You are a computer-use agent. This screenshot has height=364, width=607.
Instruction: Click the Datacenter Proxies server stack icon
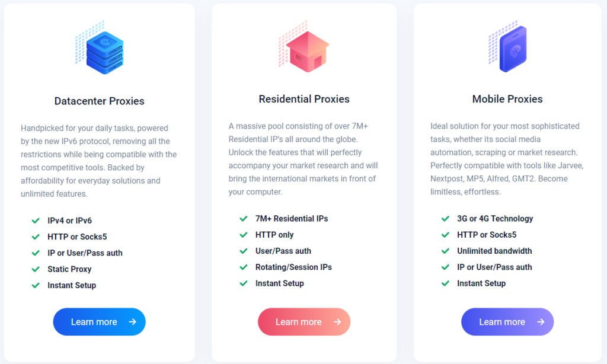(104, 52)
